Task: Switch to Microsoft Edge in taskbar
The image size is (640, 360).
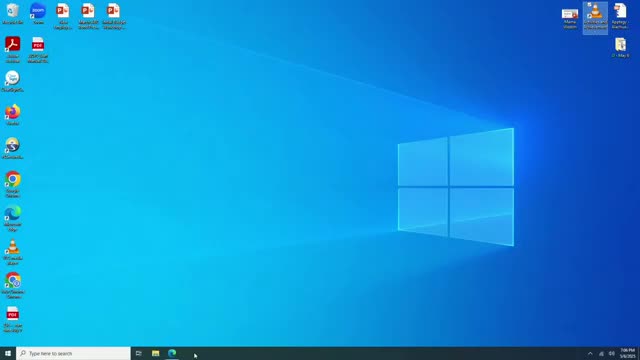Action: [172, 353]
